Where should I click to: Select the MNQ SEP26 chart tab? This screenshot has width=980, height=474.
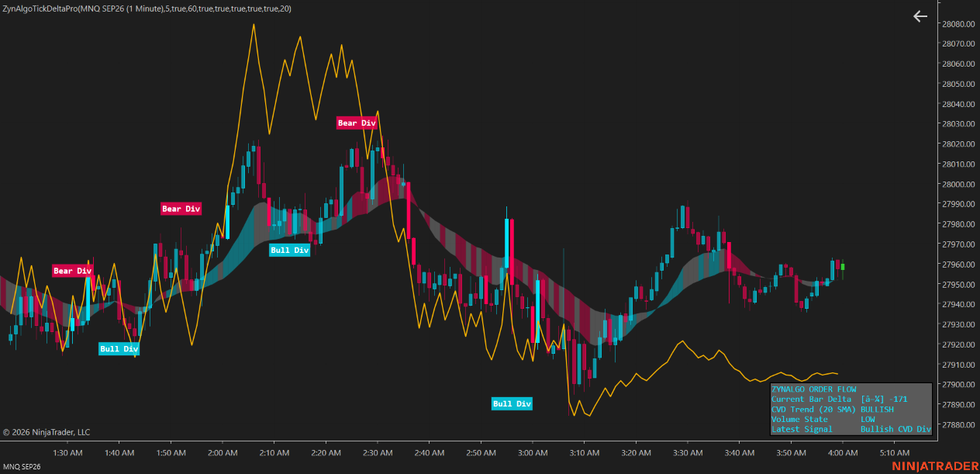tap(20, 467)
